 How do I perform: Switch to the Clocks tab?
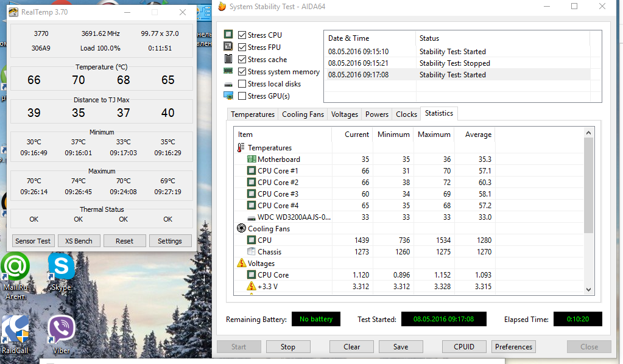pos(406,114)
